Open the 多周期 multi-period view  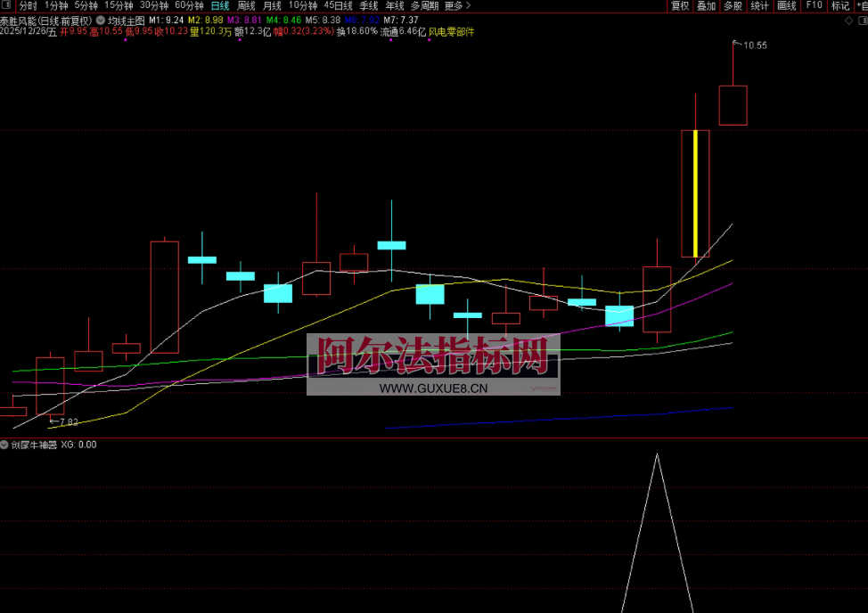click(424, 5)
